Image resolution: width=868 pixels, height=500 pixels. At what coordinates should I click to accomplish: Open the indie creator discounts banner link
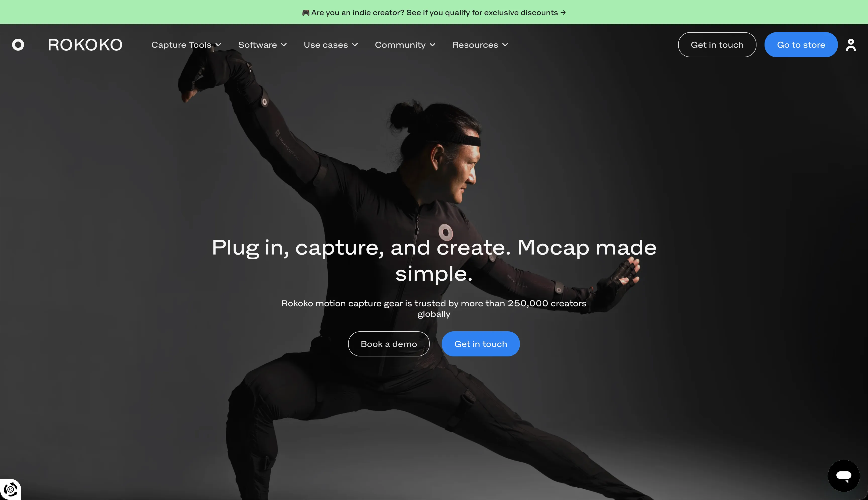pyautogui.click(x=434, y=13)
